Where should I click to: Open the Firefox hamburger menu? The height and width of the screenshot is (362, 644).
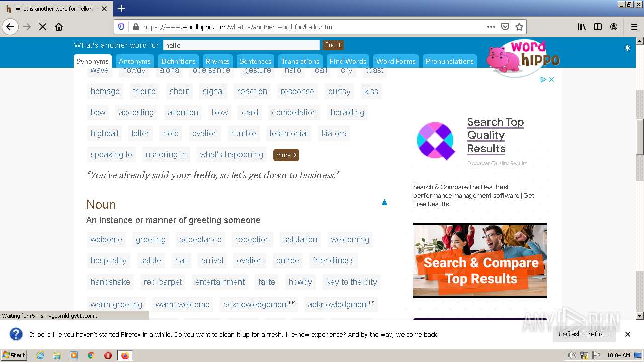pyautogui.click(x=634, y=27)
